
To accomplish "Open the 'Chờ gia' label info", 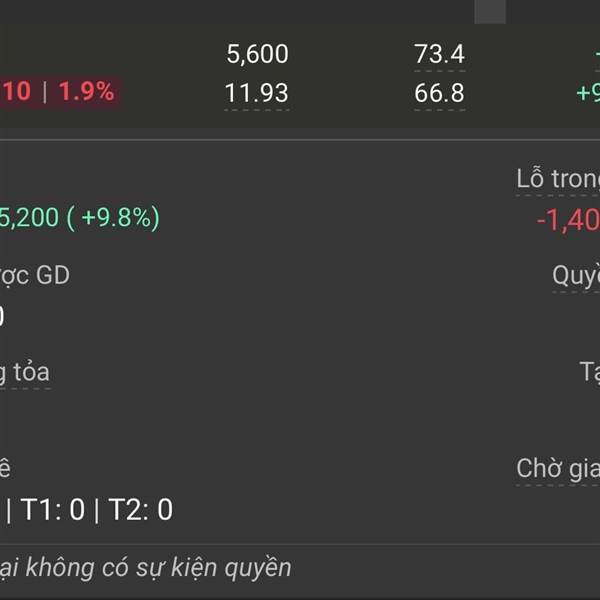I will pos(558,468).
